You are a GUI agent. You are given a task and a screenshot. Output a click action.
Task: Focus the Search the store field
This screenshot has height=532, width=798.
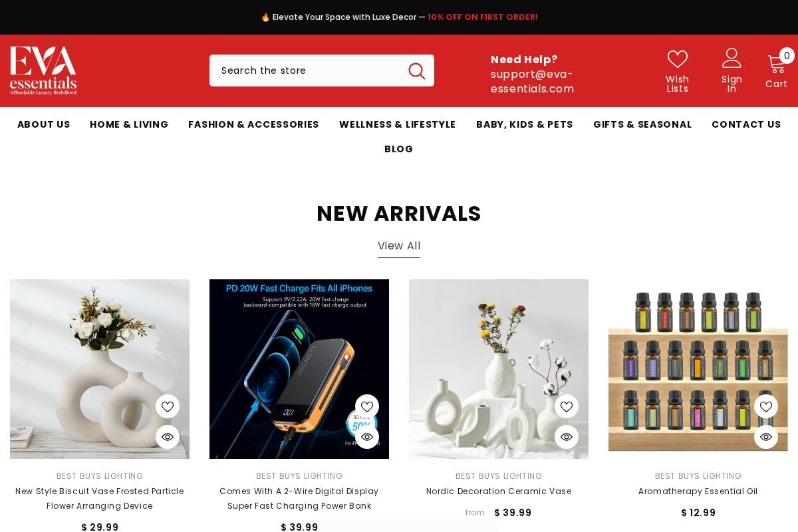tap(309, 70)
